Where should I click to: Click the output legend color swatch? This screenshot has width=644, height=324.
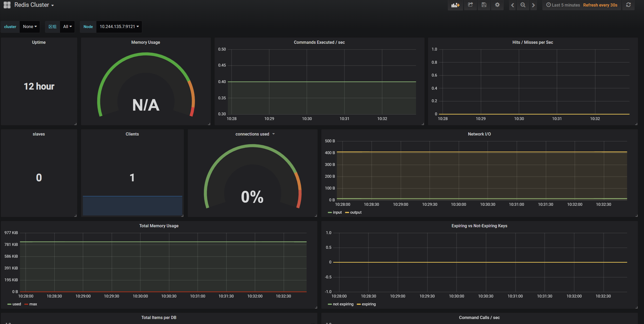pyautogui.click(x=347, y=213)
